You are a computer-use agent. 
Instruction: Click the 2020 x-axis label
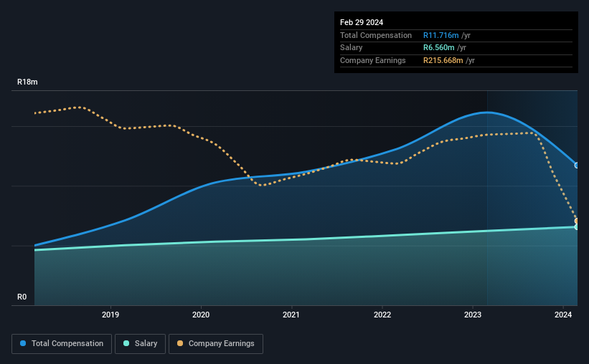pyautogui.click(x=201, y=315)
